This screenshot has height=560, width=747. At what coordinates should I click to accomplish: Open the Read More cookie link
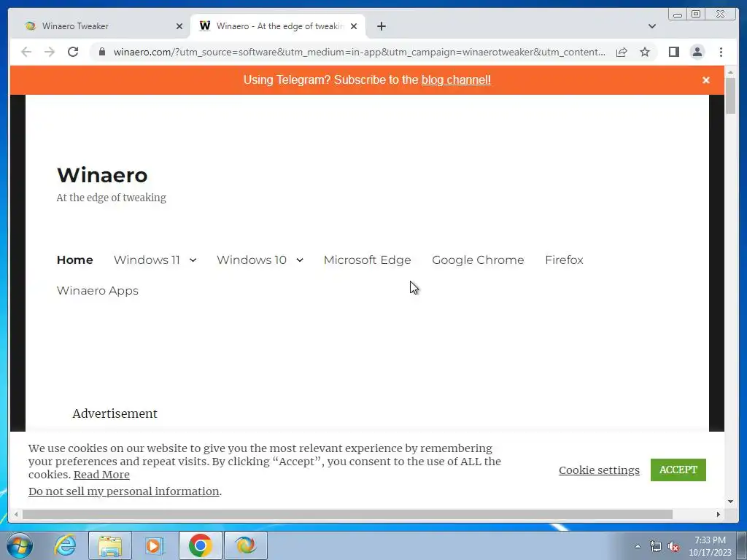pyautogui.click(x=101, y=475)
